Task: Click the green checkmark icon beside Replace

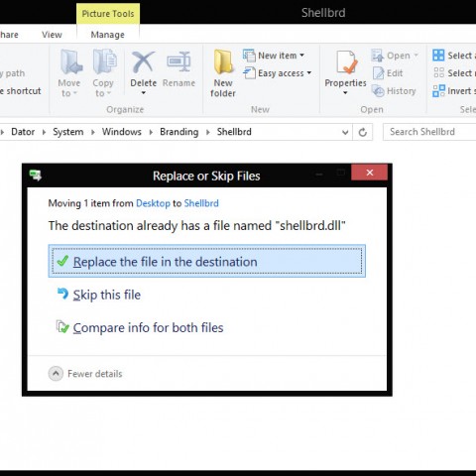Action: pos(62,261)
